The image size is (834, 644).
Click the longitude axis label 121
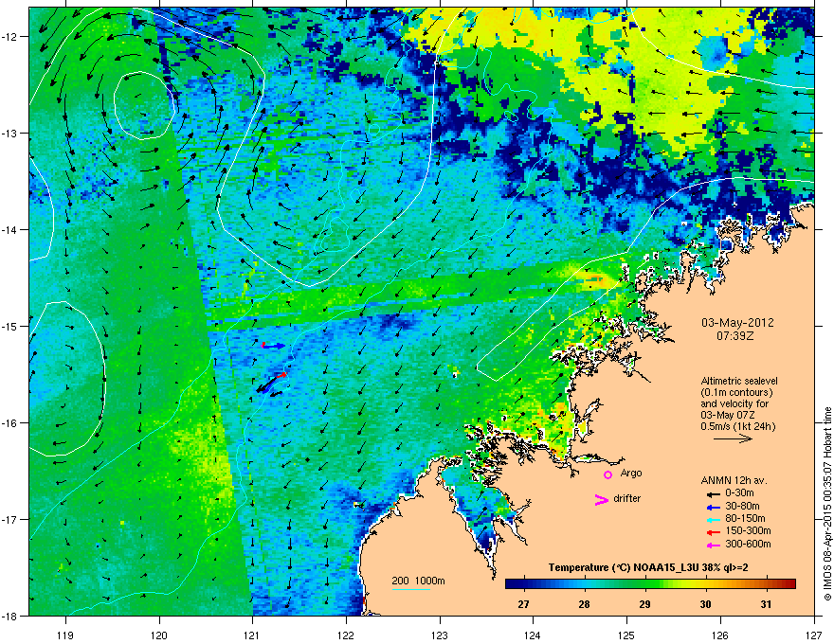252,635
